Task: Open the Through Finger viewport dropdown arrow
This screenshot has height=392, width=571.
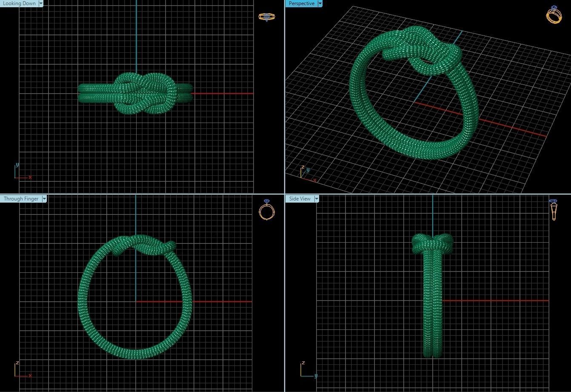Action: coord(44,199)
